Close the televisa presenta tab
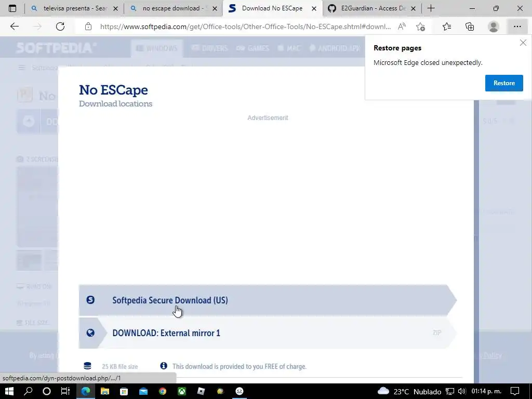532x399 pixels. [115, 9]
